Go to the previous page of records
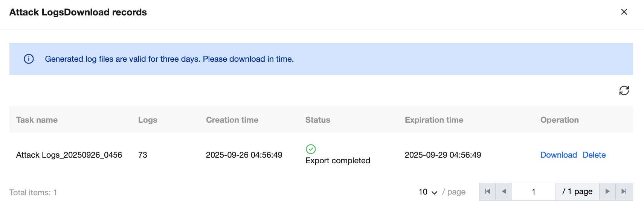 tap(504, 192)
